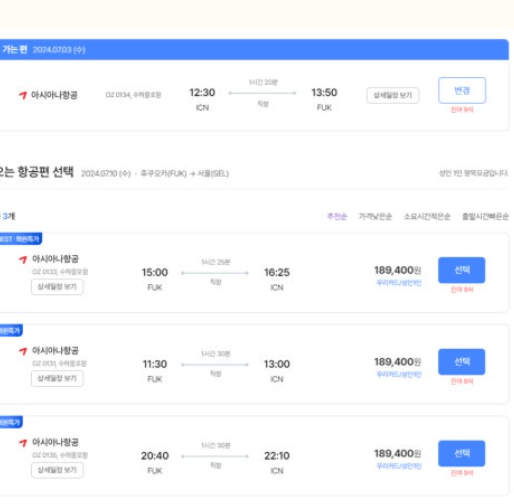Click the blue badge on the 20:40 flight card
Image resolution: width=514 pixels, height=504 pixels.
point(11,422)
